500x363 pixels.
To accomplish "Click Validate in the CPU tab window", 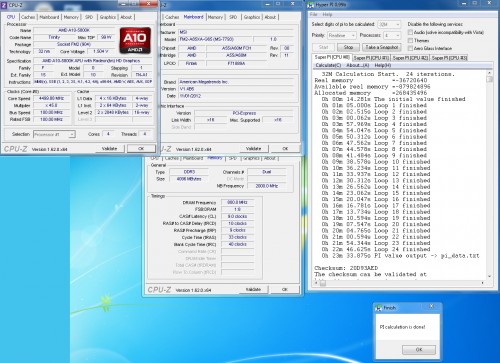I will coord(109,149).
